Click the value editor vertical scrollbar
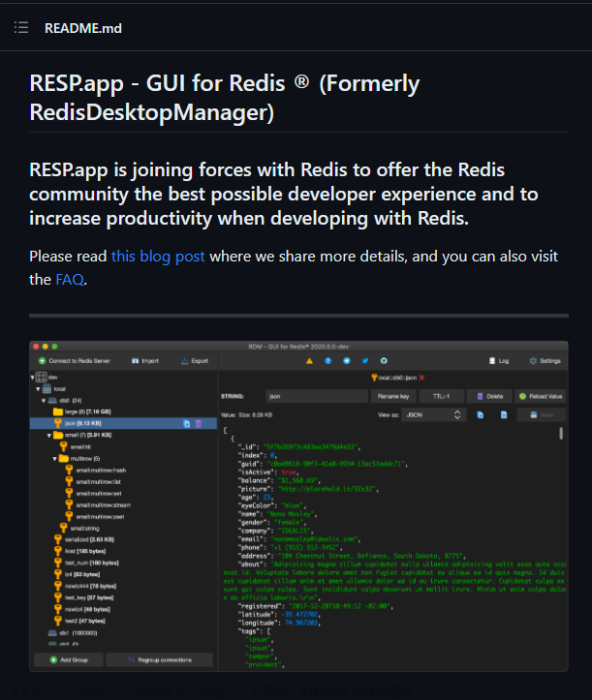Screen dimensions: 592x700 tap(561, 434)
